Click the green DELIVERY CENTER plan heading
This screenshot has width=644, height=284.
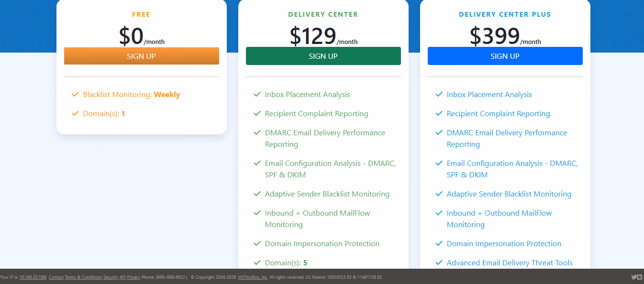coord(323,14)
